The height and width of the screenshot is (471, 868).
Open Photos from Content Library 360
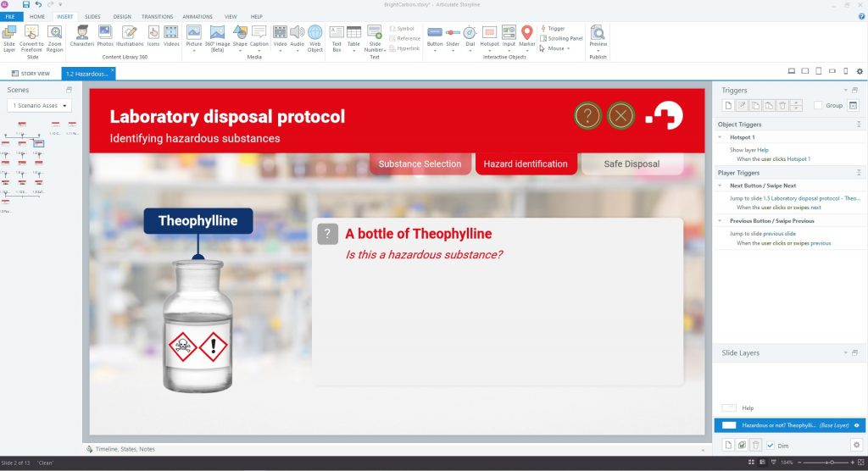point(104,36)
